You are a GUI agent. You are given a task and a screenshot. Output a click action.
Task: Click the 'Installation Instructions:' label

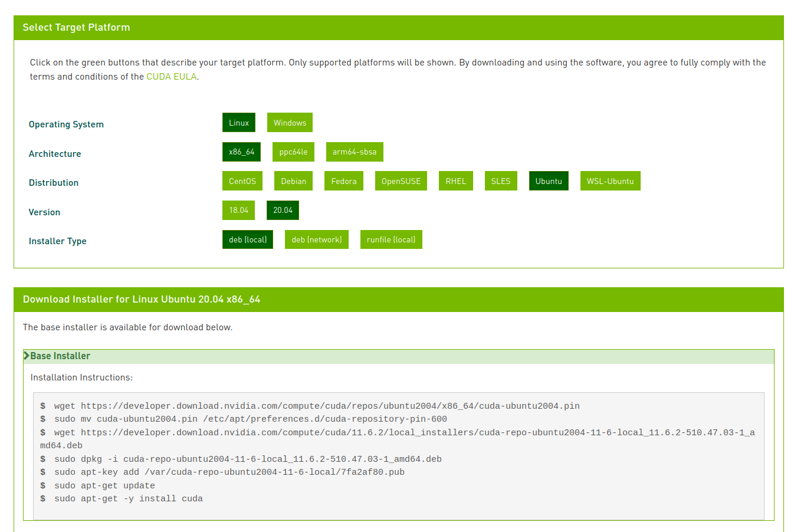[x=81, y=377]
